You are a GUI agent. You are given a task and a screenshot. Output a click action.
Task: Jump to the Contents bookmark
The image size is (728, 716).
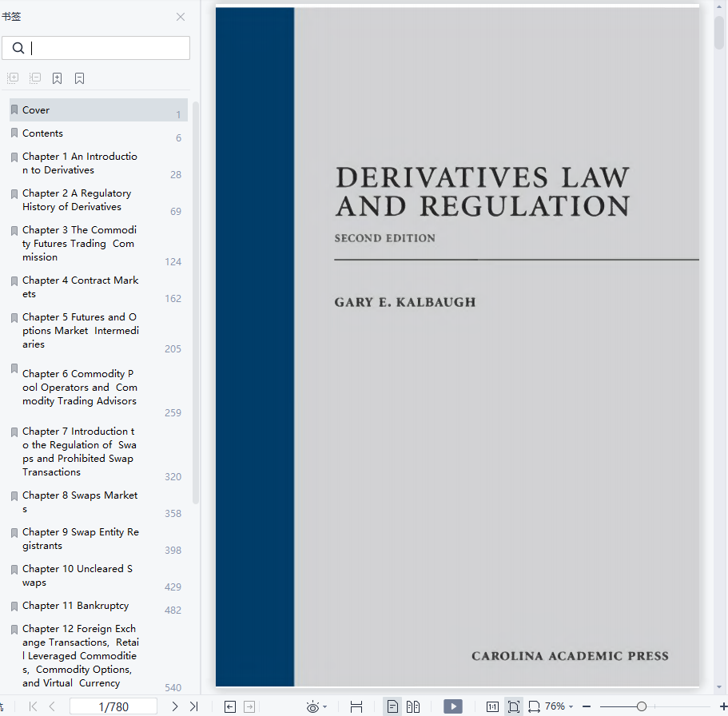click(98, 133)
